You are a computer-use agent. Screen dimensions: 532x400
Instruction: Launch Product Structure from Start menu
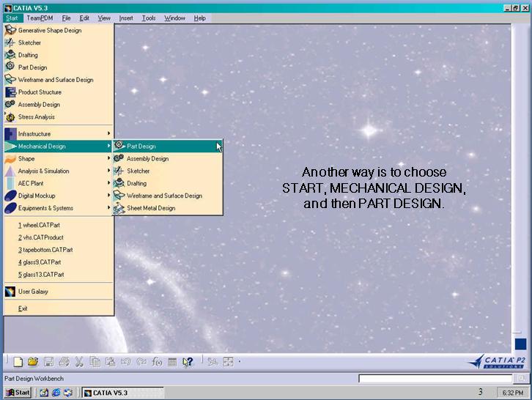pos(40,92)
